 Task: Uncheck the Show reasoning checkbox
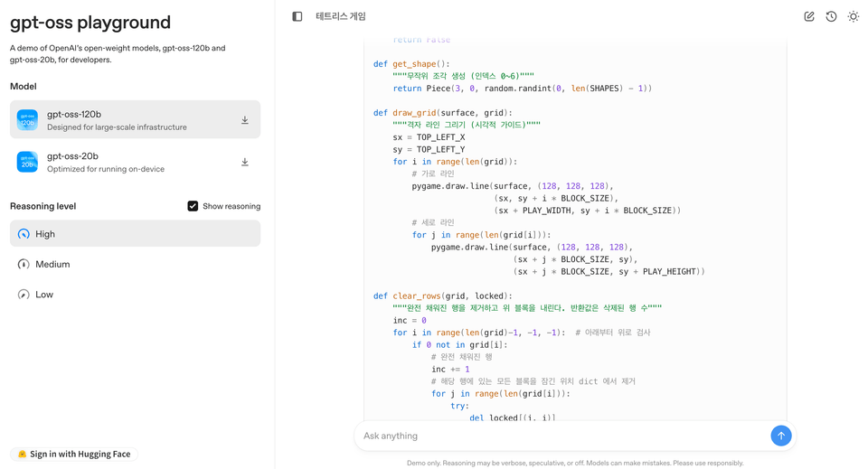click(x=193, y=206)
